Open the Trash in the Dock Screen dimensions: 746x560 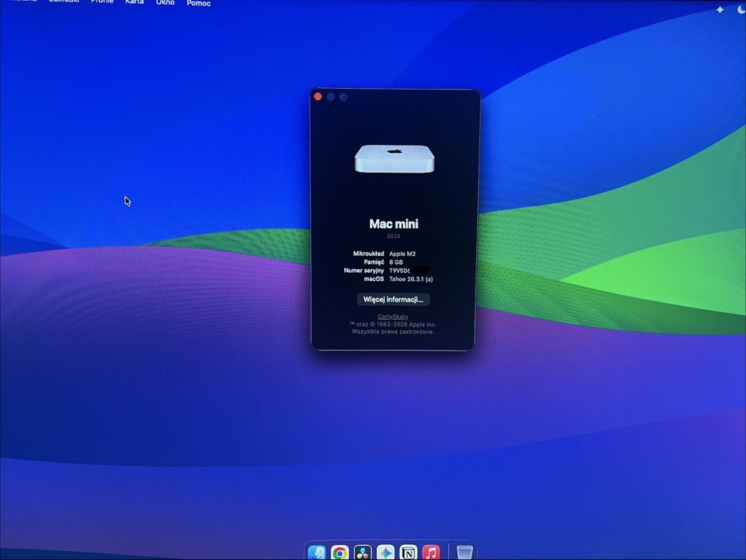(464, 553)
